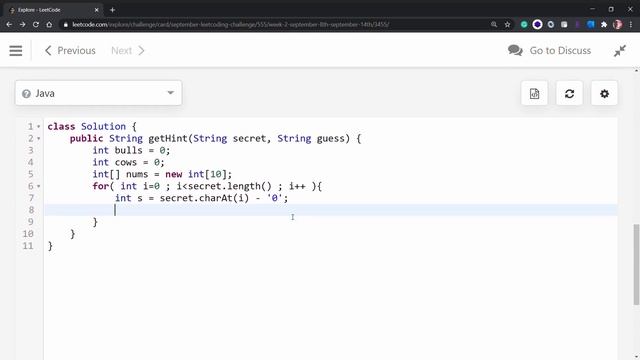Reload the page in the browser
Viewport: 640px width, 360px height.
[36, 24]
